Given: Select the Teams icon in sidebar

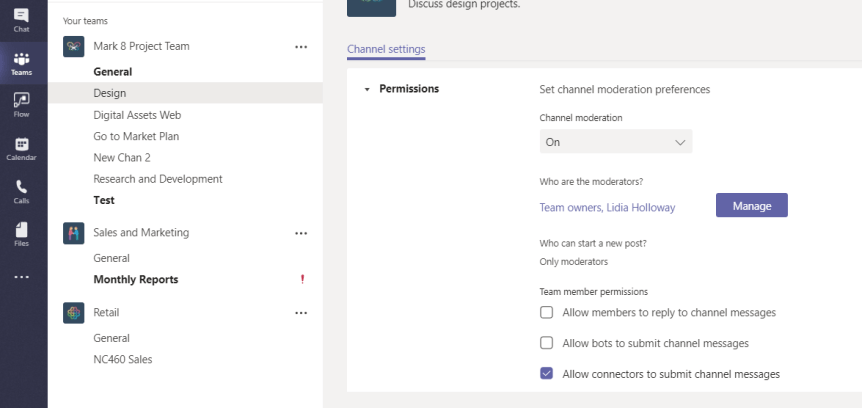Looking at the screenshot, I should pos(21,63).
